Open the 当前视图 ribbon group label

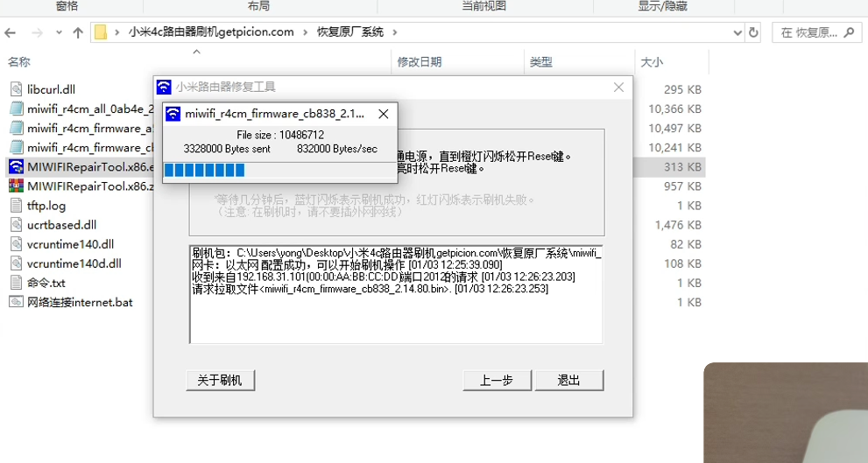click(x=484, y=6)
